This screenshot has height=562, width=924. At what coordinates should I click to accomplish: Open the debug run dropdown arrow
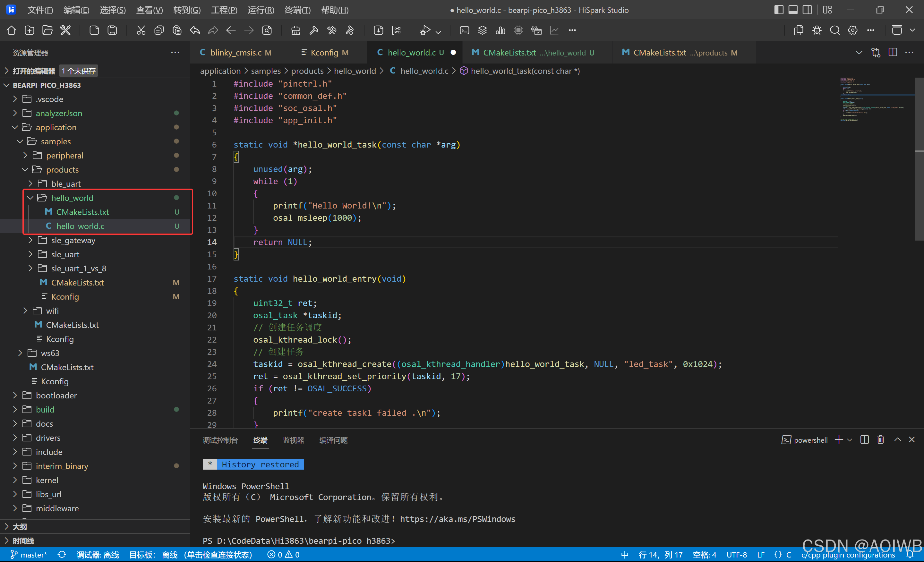pyautogui.click(x=438, y=32)
